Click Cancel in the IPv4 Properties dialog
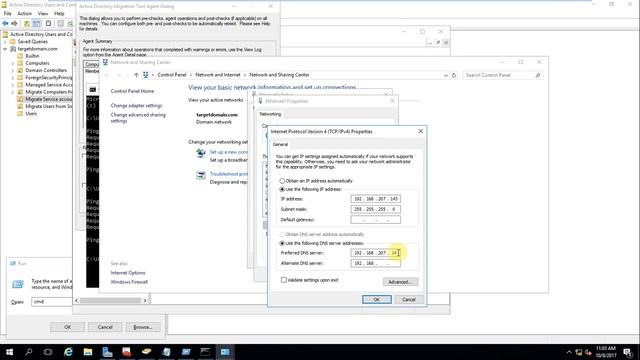The height and width of the screenshot is (360, 640). pos(409,300)
